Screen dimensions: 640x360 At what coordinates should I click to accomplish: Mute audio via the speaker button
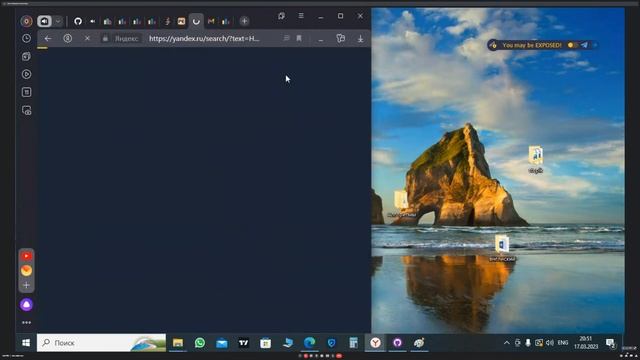click(44, 21)
